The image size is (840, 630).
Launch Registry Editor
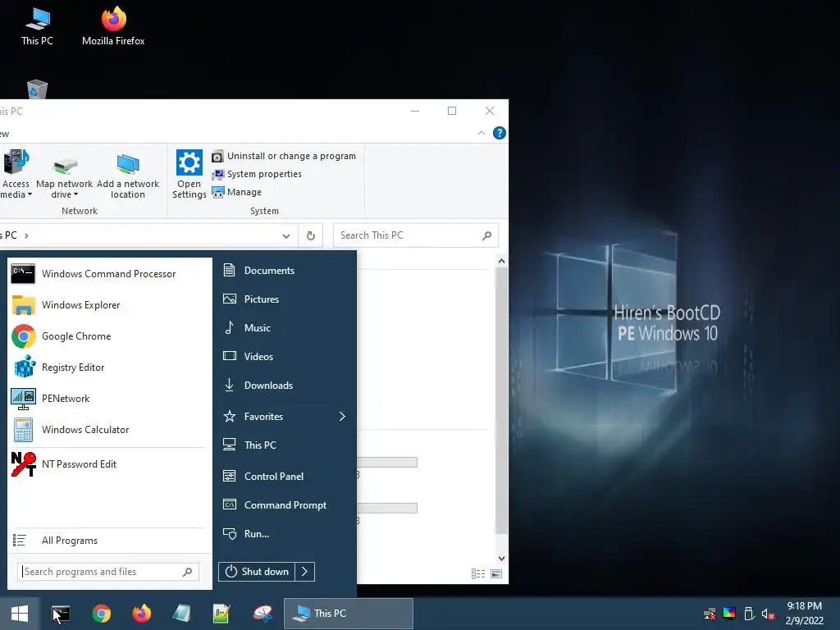tap(107, 367)
